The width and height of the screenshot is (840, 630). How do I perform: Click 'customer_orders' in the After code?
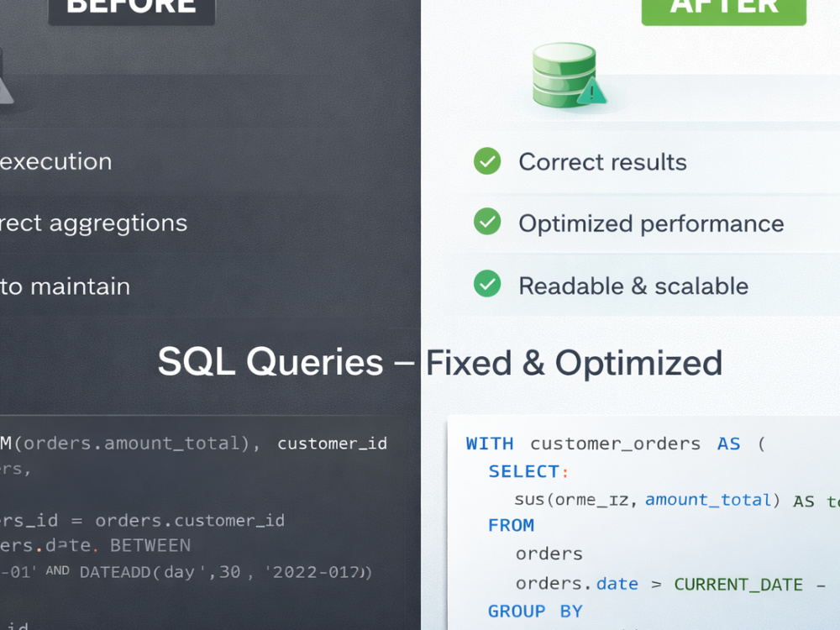coord(615,444)
